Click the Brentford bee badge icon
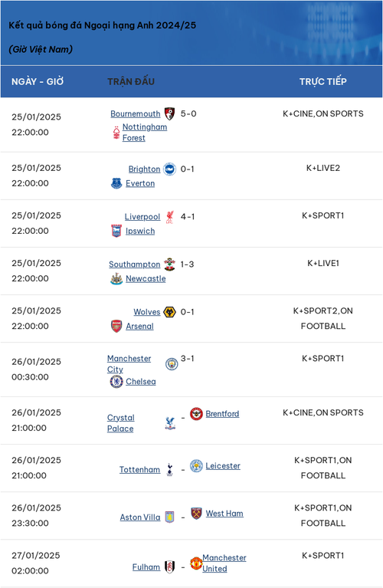This screenshot has width=383, height=588. tap(196, 414)
